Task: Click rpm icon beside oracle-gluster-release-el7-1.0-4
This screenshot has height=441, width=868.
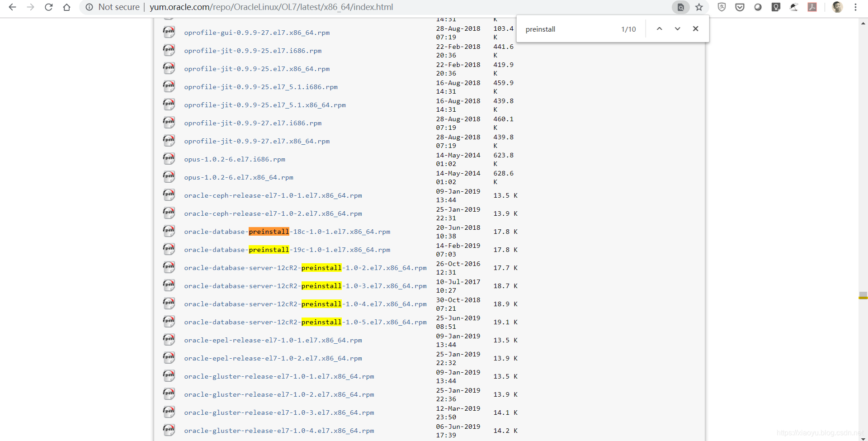Action: click(x=169, y=430)
